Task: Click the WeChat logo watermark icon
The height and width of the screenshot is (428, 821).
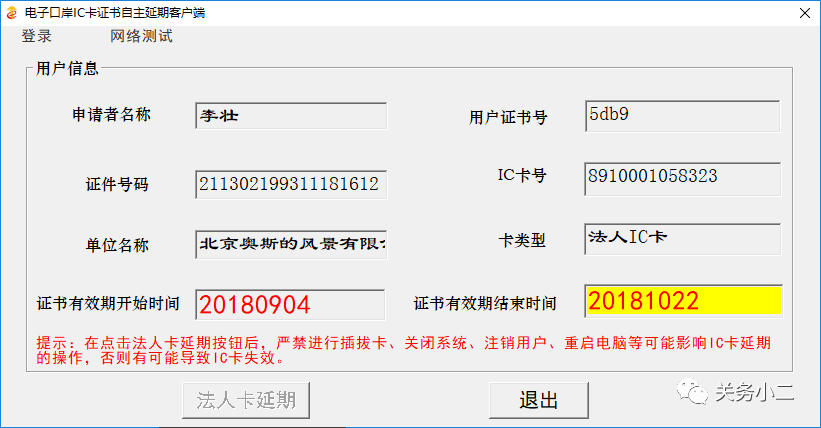Action: coord(692,391)
